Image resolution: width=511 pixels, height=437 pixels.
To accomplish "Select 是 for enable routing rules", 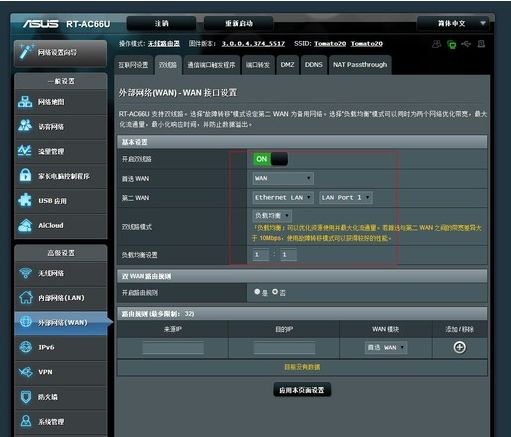I will click(257, 292).
